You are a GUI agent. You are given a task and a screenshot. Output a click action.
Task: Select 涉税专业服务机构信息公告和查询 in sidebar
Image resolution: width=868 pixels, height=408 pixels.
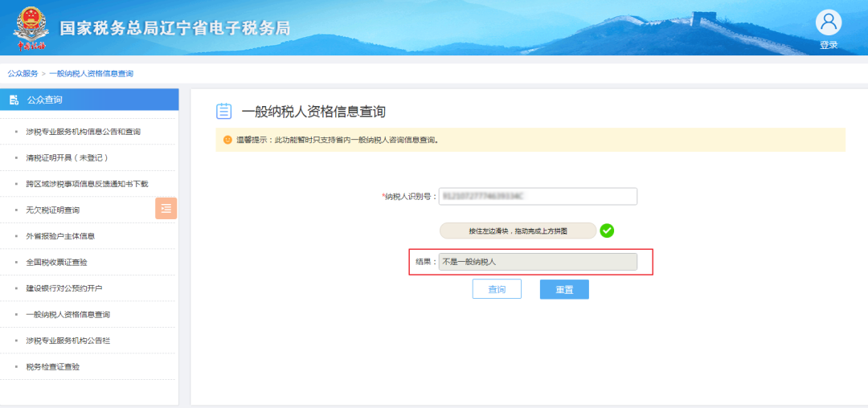click(x=83, y=133)
